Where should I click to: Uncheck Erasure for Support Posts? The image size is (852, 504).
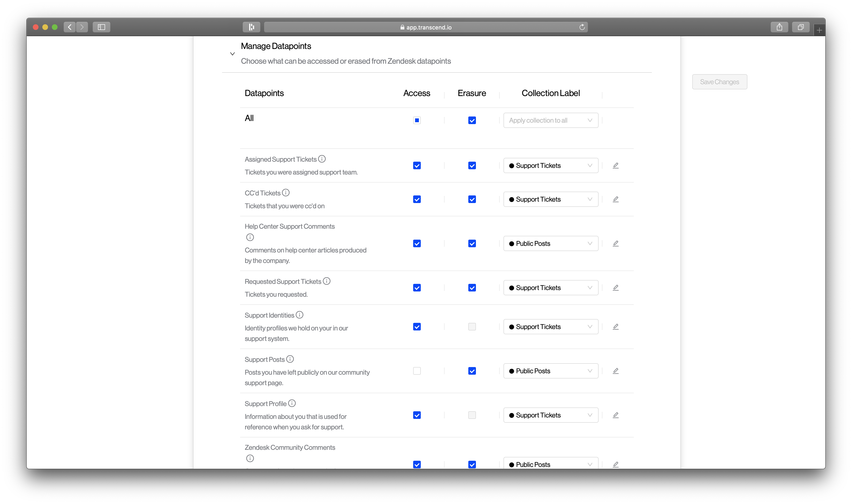(x=472, y=371)
